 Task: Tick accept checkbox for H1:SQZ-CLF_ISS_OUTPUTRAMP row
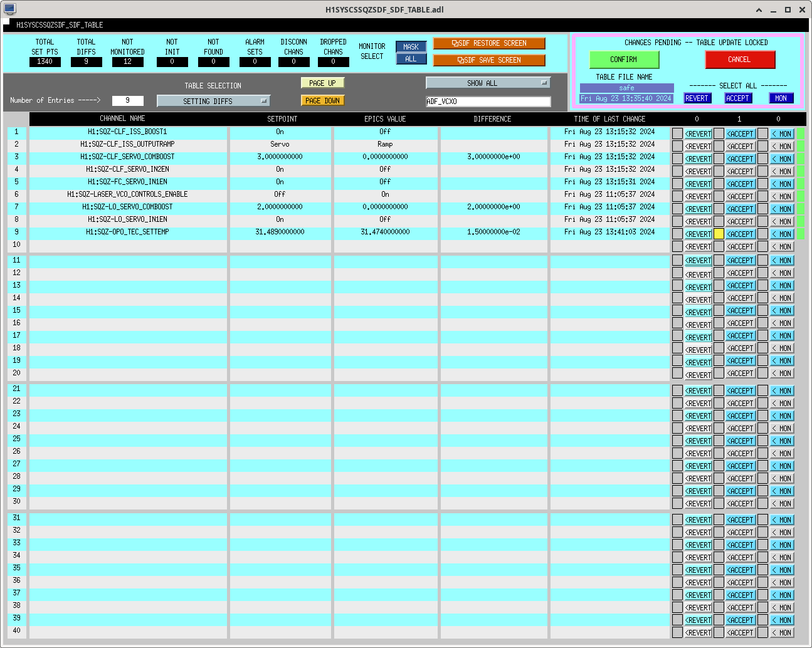click(719, 146)
